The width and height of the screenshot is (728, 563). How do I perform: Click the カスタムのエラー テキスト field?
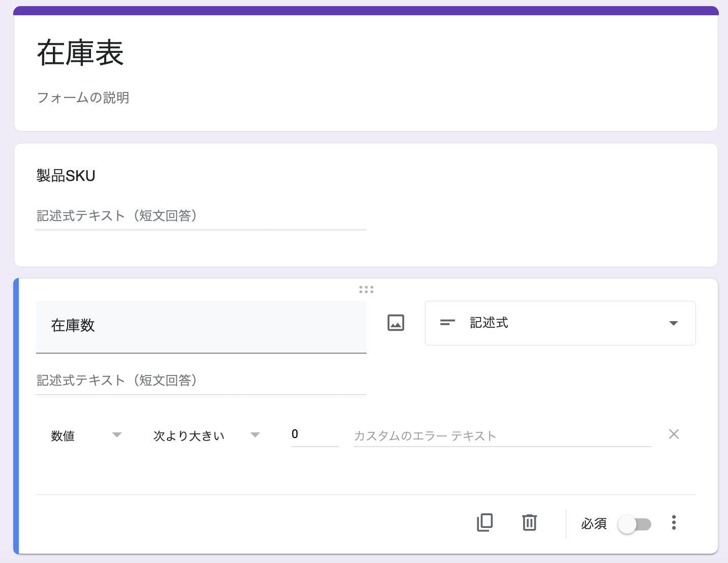pos(502,435)
